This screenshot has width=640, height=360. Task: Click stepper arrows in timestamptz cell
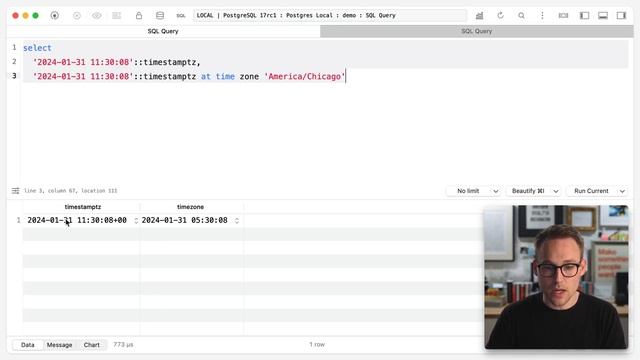[136, 221]
